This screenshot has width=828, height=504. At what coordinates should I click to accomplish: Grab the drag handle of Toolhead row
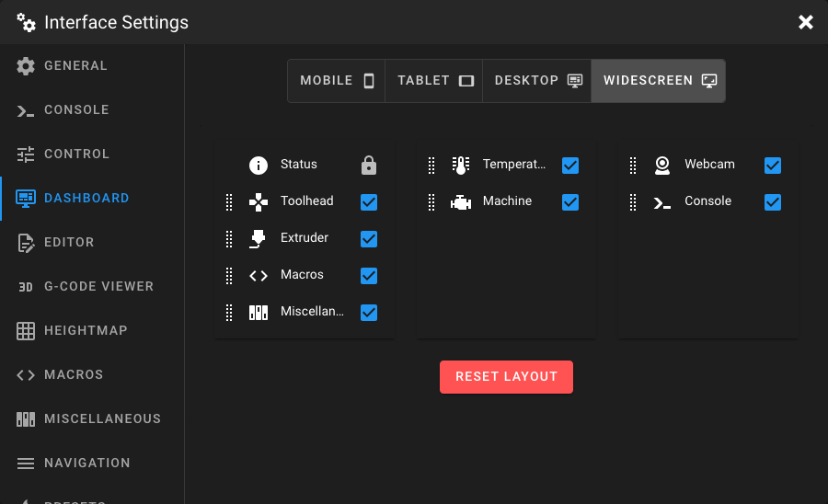click(x=229, y=202)
